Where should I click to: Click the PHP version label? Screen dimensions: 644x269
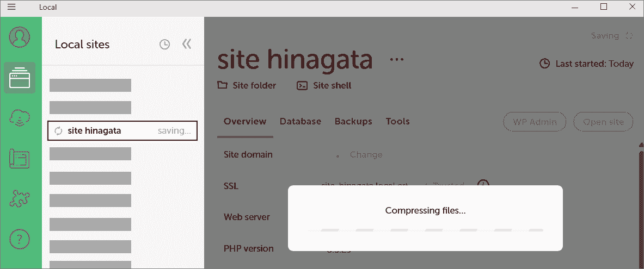click(248, 248)
